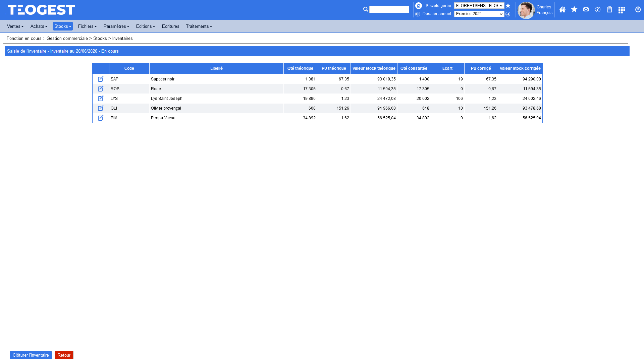Click the power logout icon
This screenshot has width=644, height=362.
pyautogui.click(x=638, y=10)
